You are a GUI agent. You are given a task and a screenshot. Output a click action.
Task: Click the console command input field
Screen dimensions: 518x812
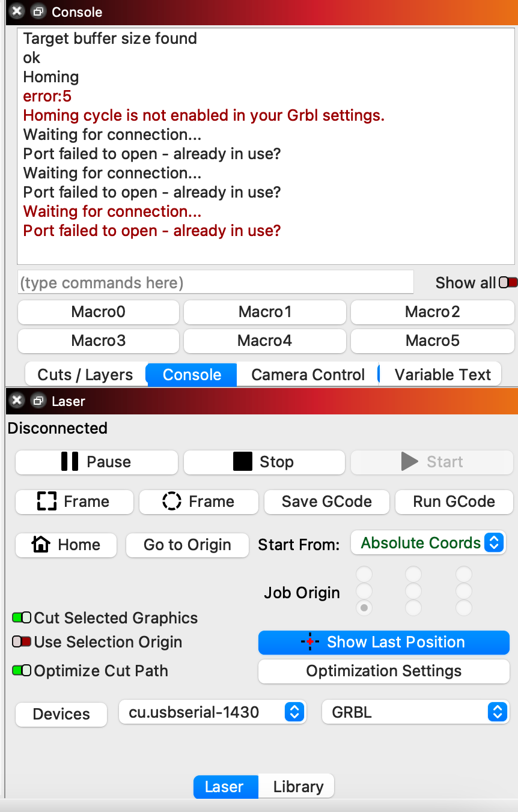coord(215,282)
